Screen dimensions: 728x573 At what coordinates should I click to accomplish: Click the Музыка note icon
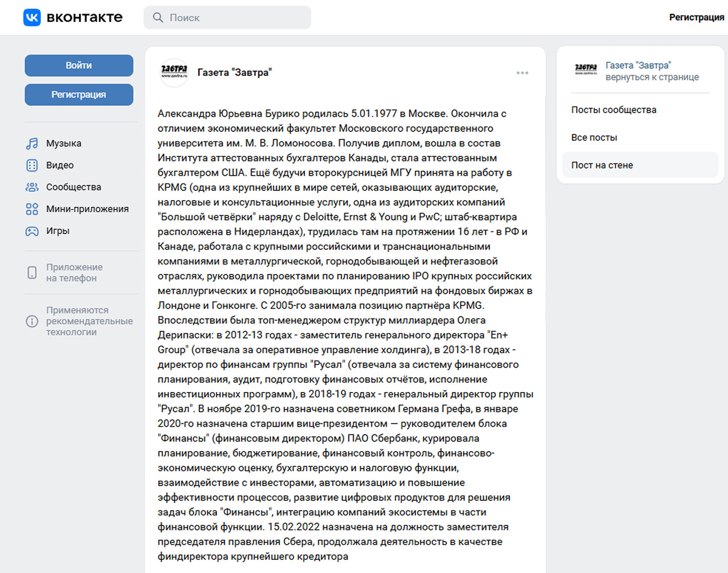32,143
